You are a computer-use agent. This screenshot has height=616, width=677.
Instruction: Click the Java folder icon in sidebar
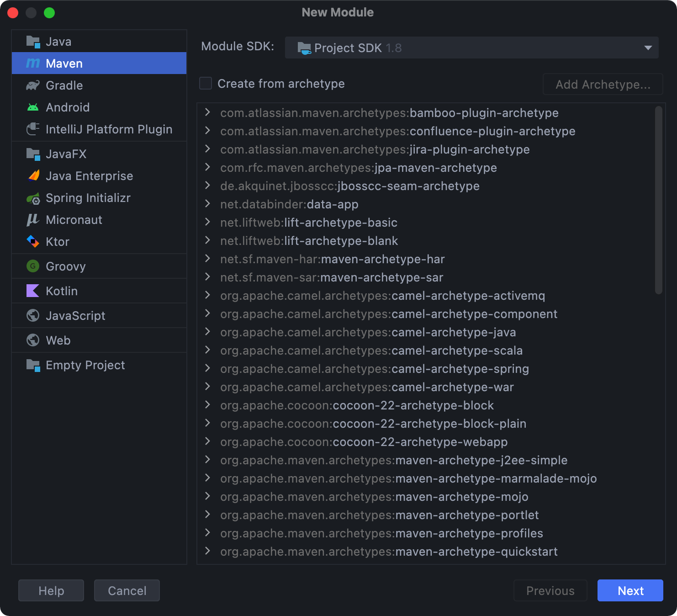(33, 42)
